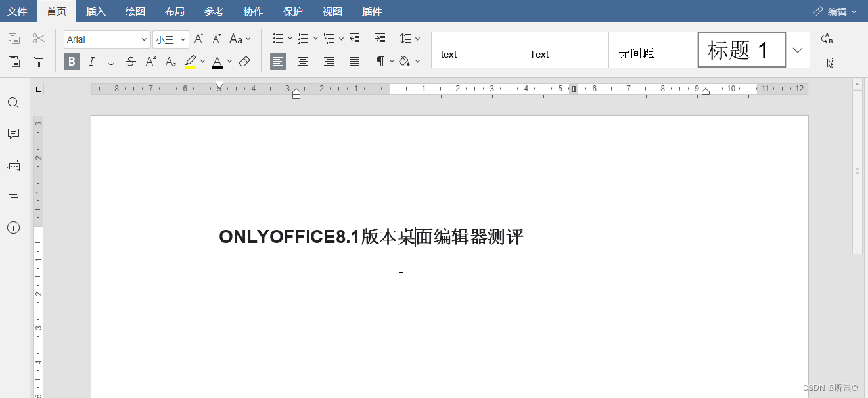Click the Decrease indent icon

click(354, 39)
